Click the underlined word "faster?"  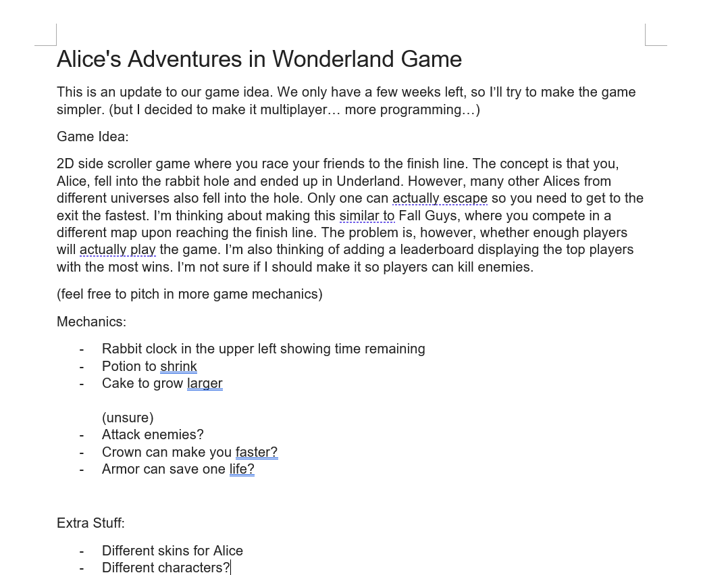pyautogui.click(x=257, y=452)
